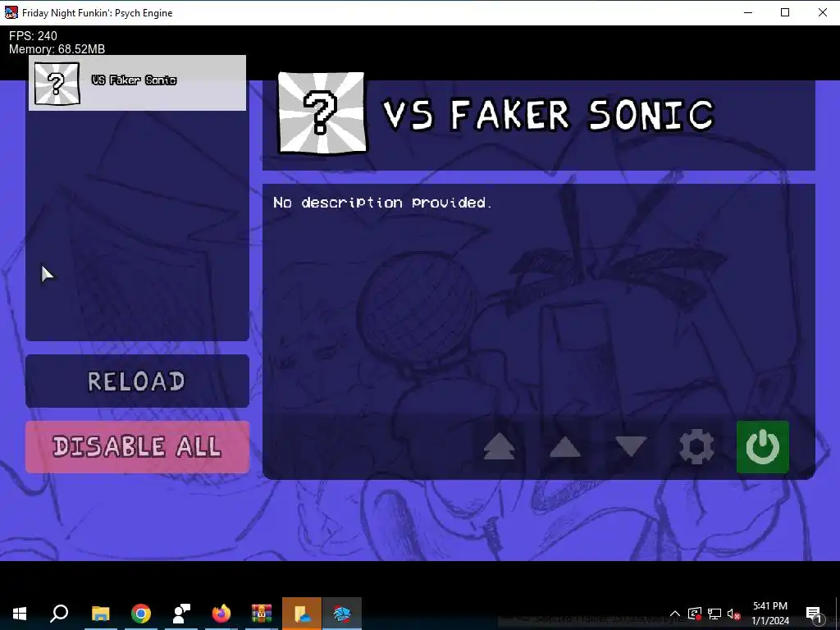Move mod to top with double-arrow icon
The width and height of the screenshot is (840, 630).
coord(499,447)
